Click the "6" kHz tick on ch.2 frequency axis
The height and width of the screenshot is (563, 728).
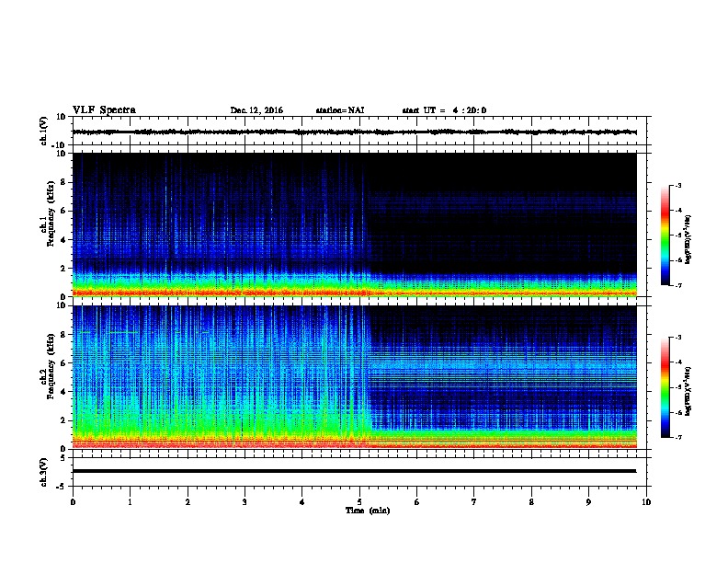pos(63,363)
